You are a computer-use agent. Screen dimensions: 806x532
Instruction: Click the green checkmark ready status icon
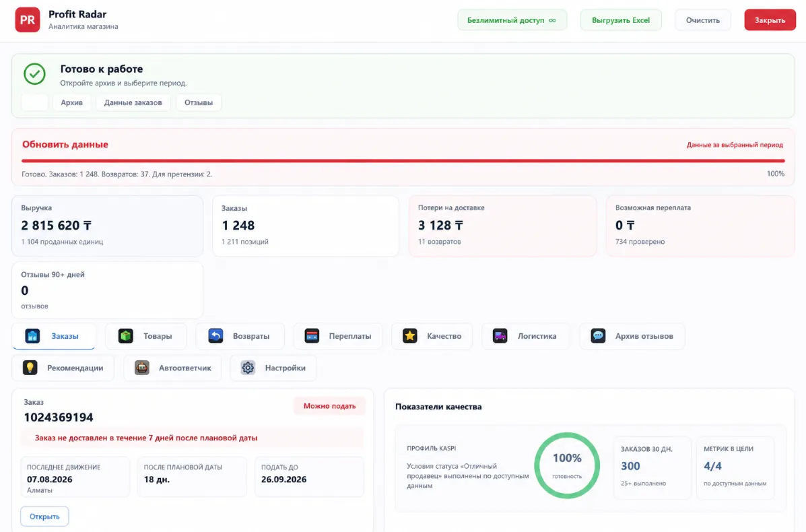(34, 74)
